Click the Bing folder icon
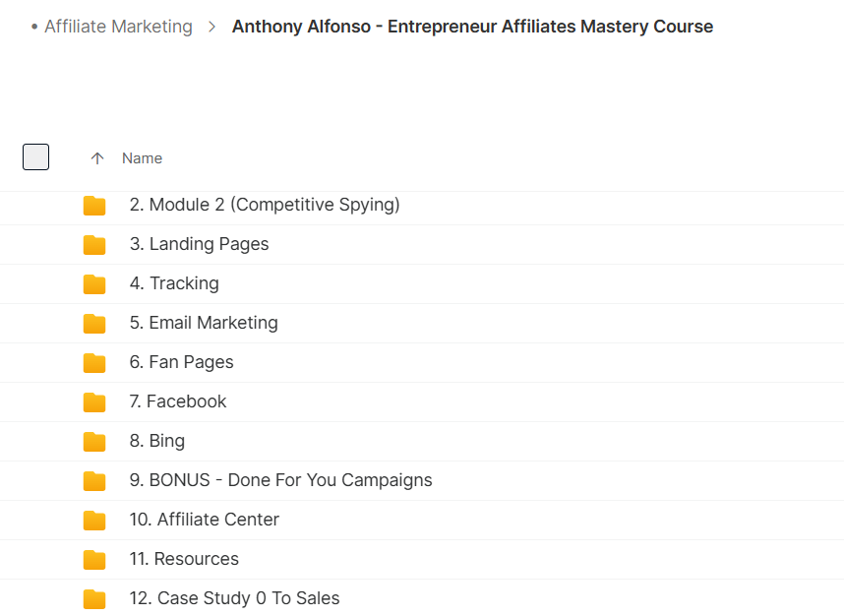The image size is (844, 616). (x=94, y=441)
